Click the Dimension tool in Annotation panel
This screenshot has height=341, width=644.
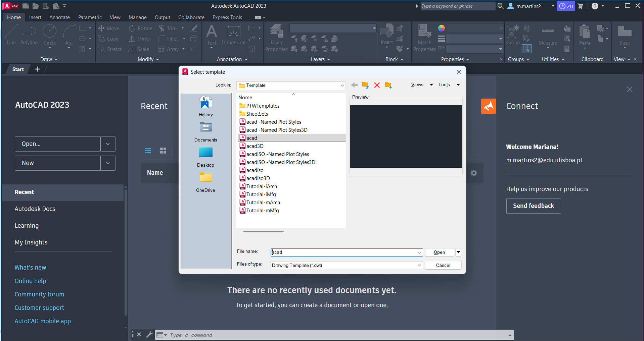pyautogui.click(x=233, y=35)
